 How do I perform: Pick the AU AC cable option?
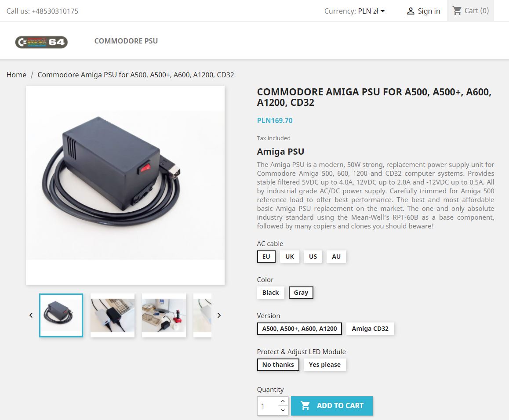tap(336, 257)
